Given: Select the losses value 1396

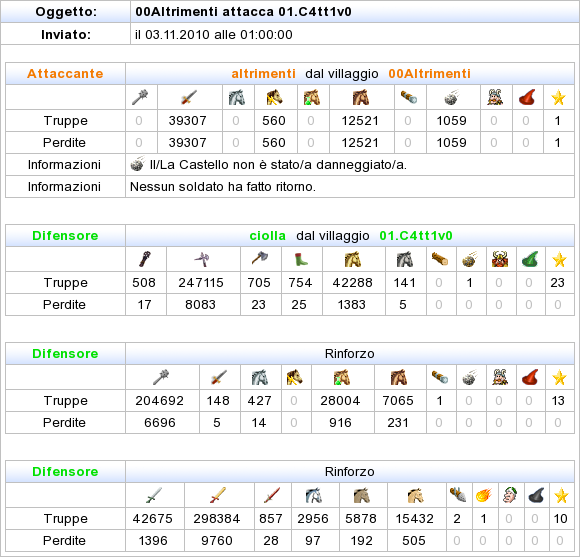Looking at the screenshot, I should (153, 540).
